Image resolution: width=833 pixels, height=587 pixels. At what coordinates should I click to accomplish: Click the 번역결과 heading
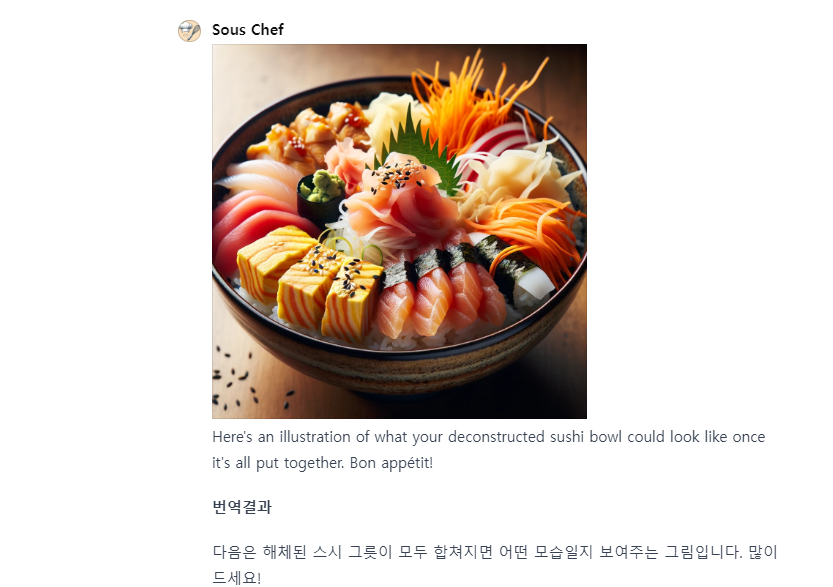pyautogui.click(x=242, y=507)
